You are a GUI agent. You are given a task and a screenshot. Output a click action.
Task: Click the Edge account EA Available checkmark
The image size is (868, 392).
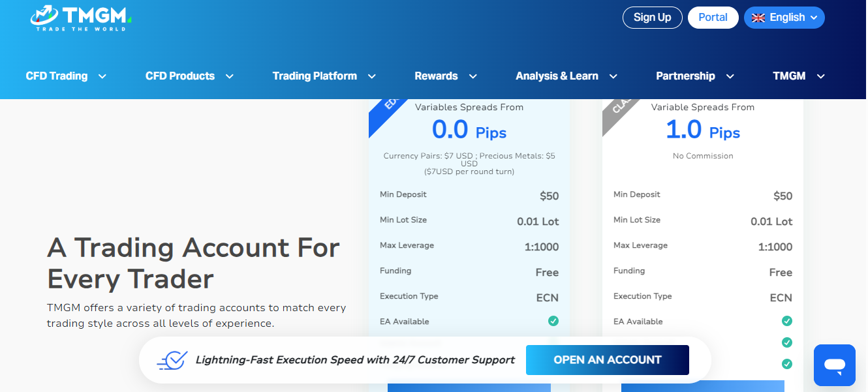click(553, 321)
